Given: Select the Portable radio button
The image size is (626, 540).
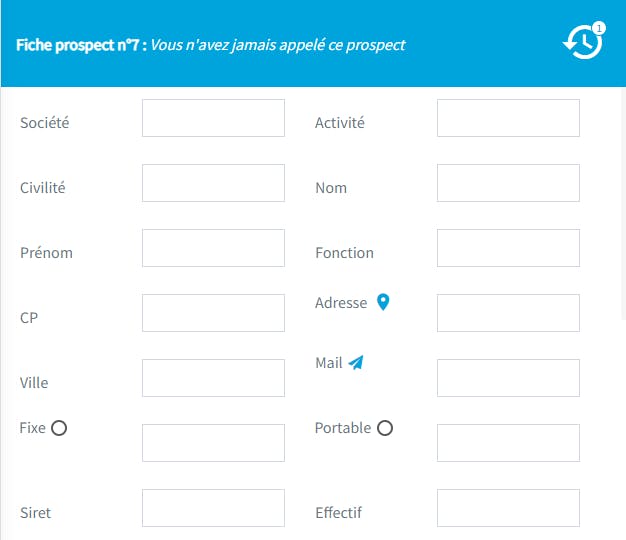Looking at the screenshot, I should click(x=385, y=428).
